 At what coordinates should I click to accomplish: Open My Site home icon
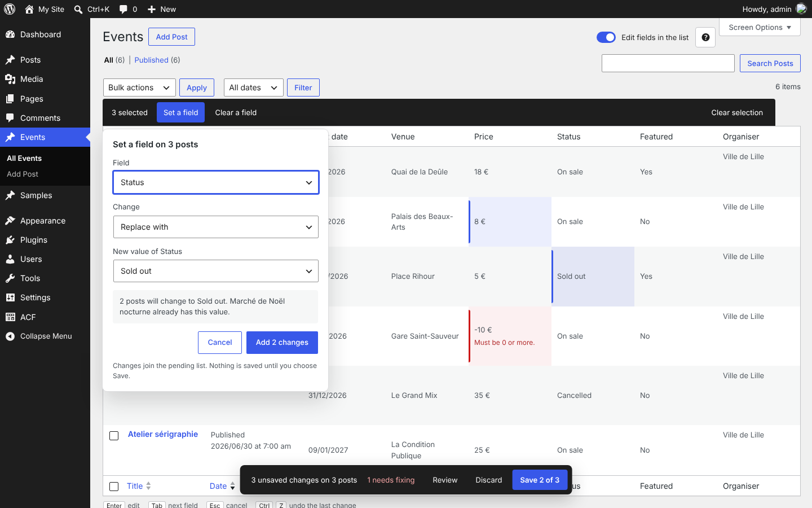(x=29, y=9)
